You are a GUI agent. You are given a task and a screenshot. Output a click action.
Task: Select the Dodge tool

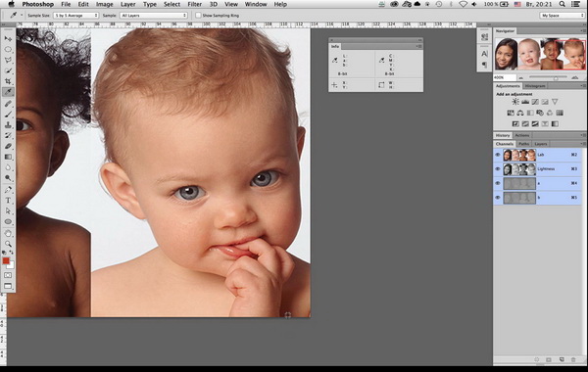pyautogui.click(x=8, y=178)
